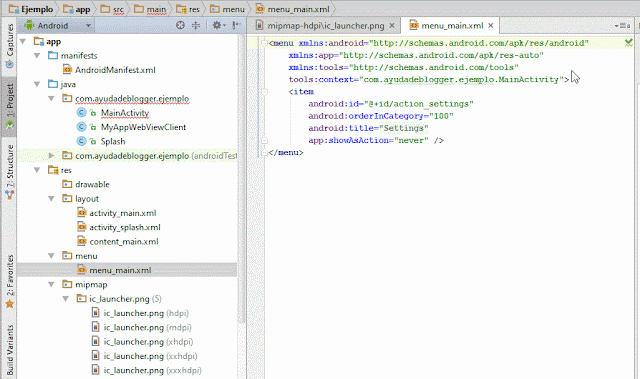Select ic_launcher.png (hdpi) file
The height and width of the screenshot is (379, 640).
140,313
